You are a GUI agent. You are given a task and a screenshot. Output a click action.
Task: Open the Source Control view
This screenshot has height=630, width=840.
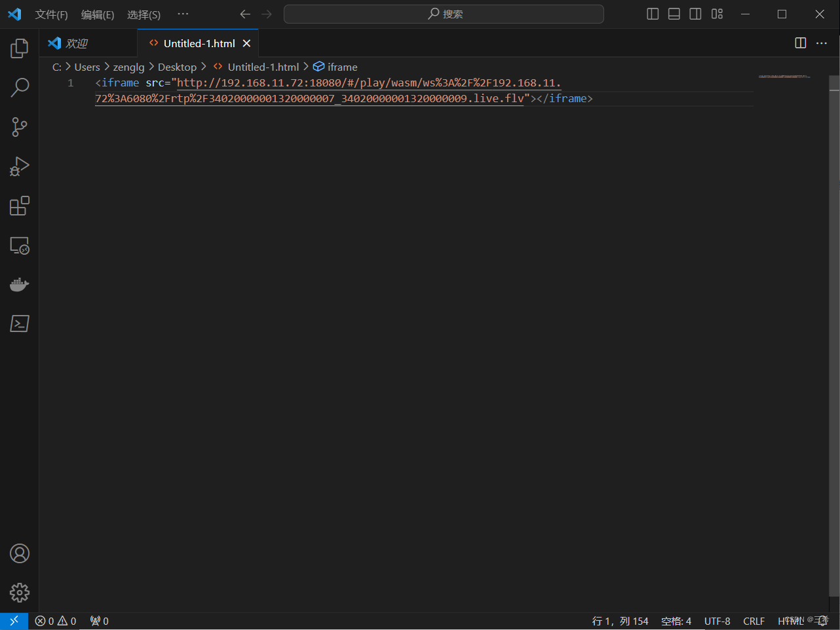click(x=20, y=127)
